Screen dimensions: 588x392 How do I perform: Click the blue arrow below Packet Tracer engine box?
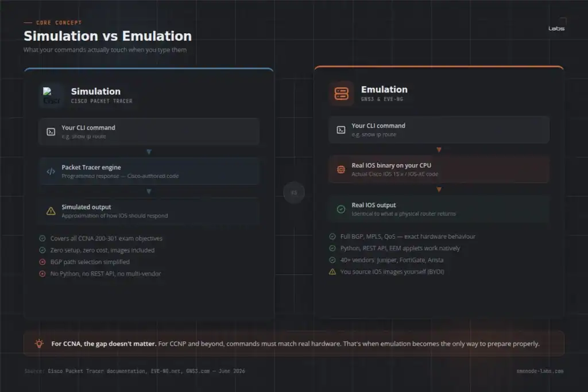pos(149,192)
